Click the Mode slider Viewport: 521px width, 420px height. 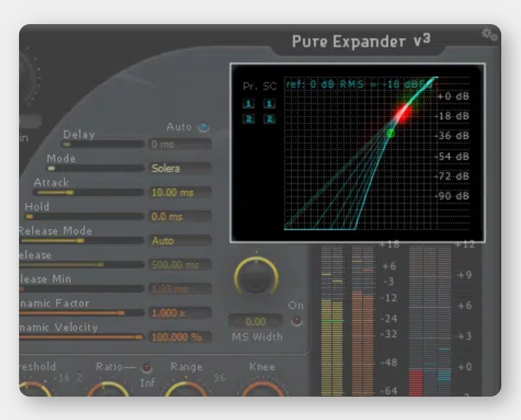[x=95, y=168]
